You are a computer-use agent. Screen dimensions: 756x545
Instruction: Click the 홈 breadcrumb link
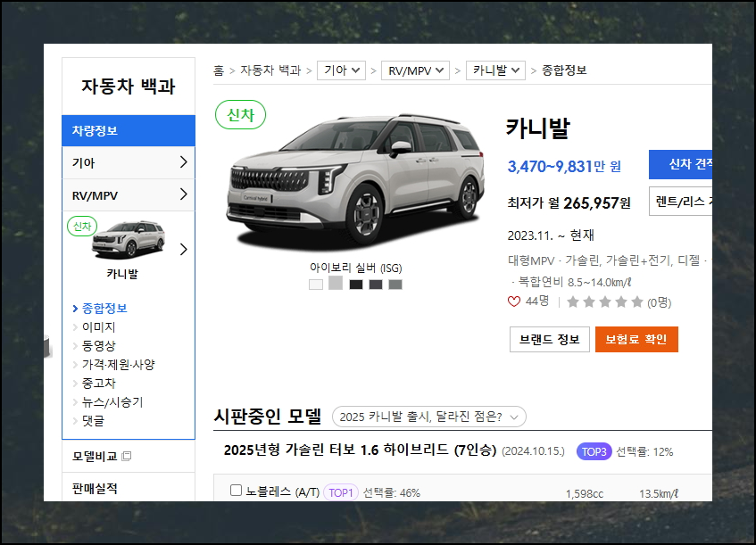click(219, 70)
